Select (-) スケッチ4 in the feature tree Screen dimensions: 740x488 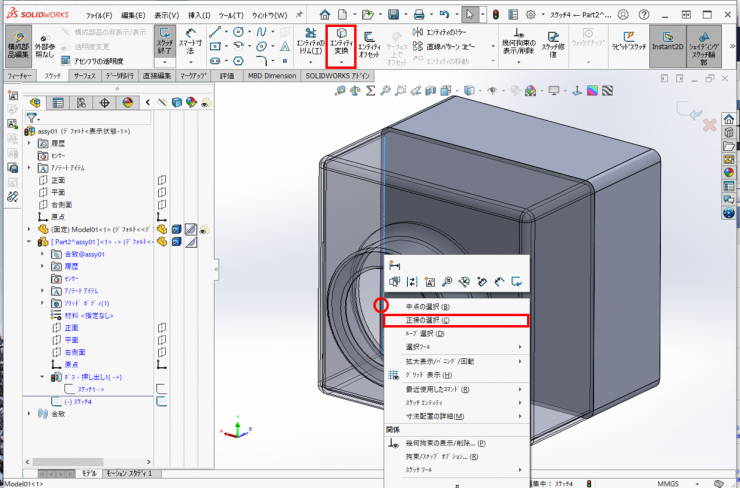(80, 400)
